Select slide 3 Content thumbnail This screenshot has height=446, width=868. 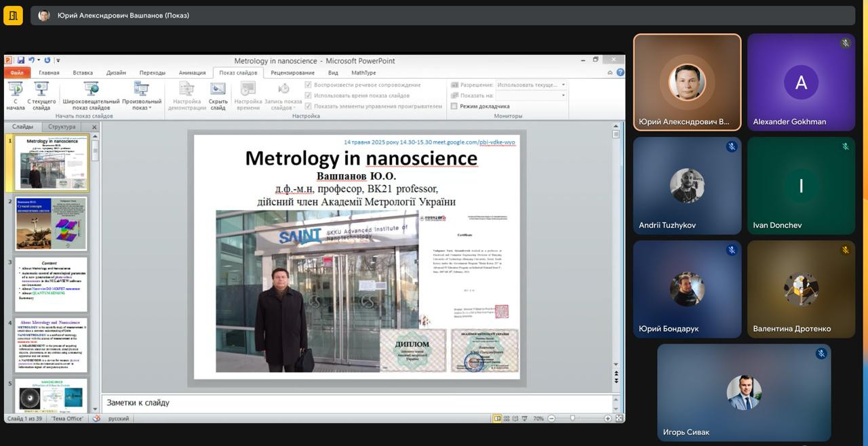51,284
